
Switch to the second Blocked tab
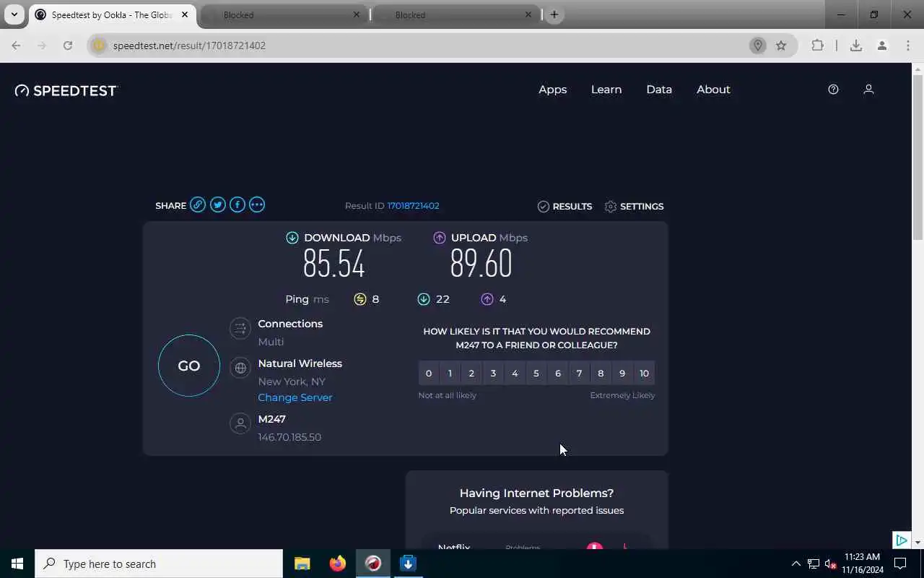456,14
